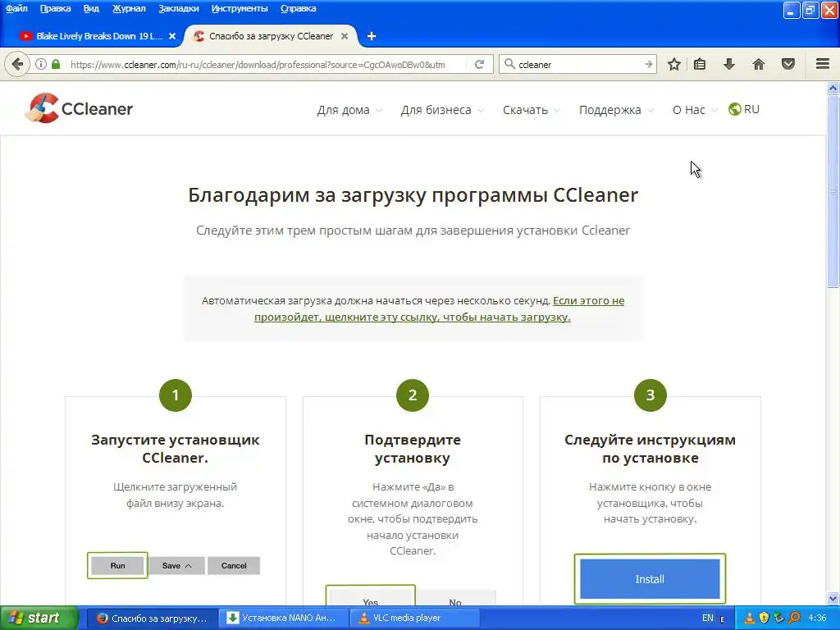Open the Firefox hamburger menu
Screen dimensions: 840x630
click(x=823, y=64)
